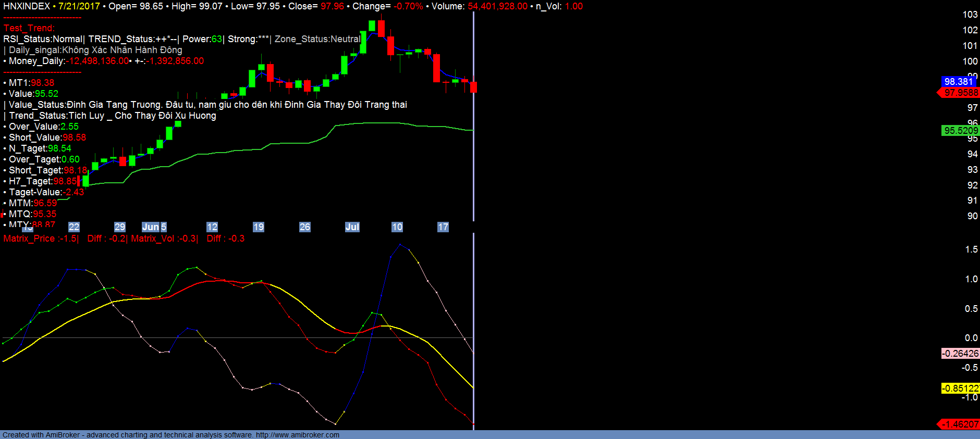This screenshot has width=980, height=439.
Task: Select the red -1.46207 indicator tag
Action: pos(960,424)
